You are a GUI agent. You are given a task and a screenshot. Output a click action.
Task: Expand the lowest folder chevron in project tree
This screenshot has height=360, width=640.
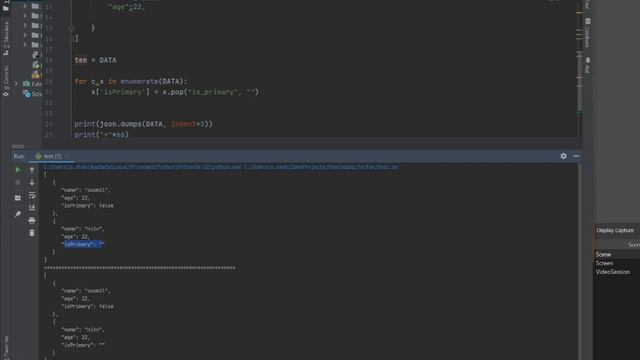click(x=25, y=45)
